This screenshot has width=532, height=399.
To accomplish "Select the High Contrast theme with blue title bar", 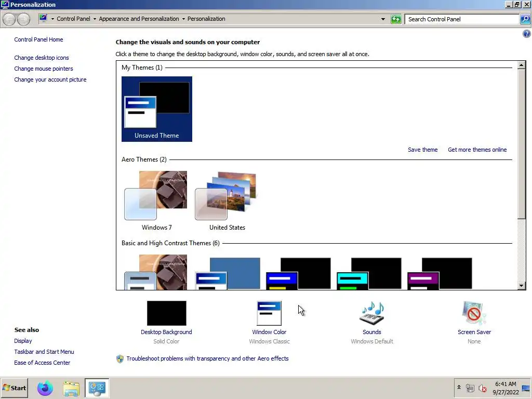I will click(298, 273).
